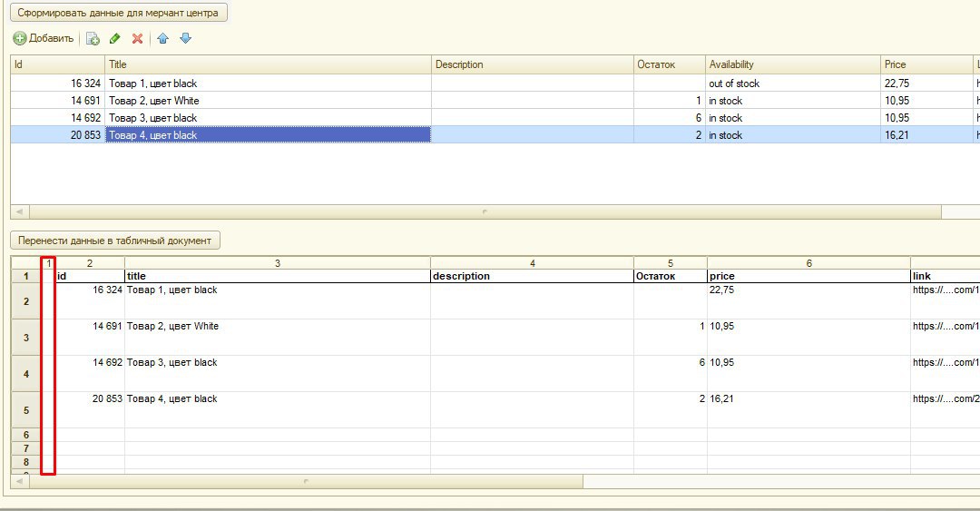Viewport: 980px width, 511px height.
Task: Click price 16,21 in upper table
Action: tap(926, 135)
